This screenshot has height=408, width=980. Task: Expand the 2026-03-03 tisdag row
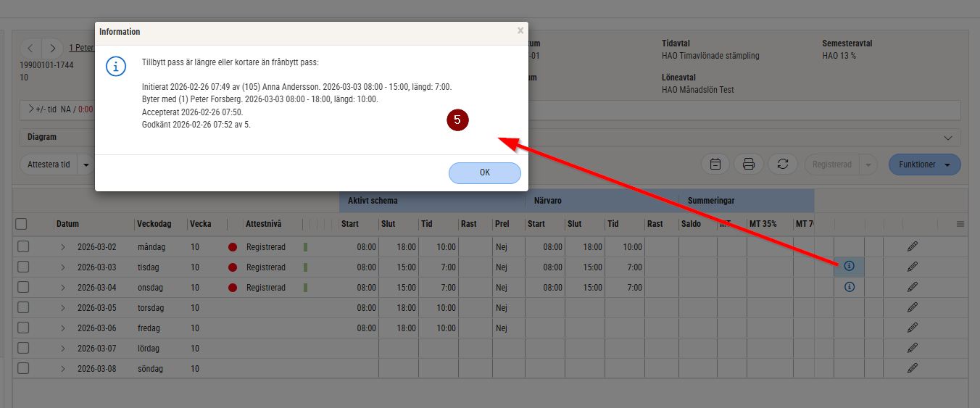(63, 267)
